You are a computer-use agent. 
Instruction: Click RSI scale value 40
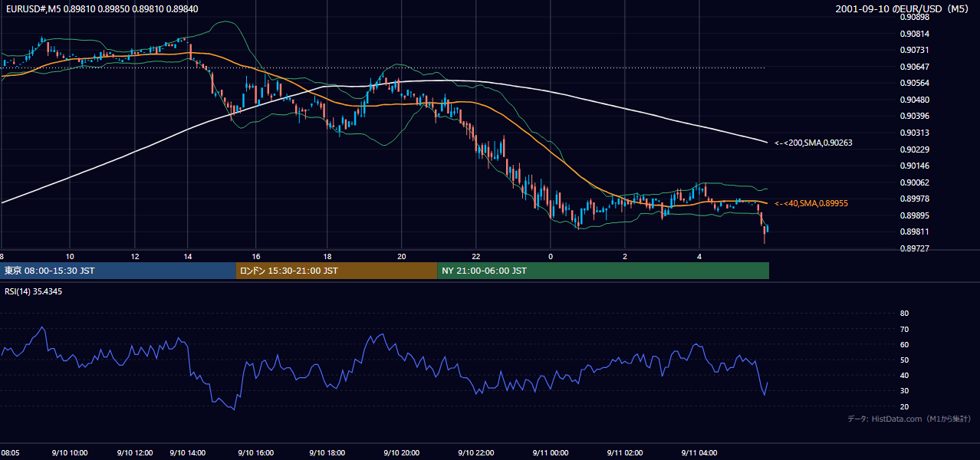tap(904, 375)
